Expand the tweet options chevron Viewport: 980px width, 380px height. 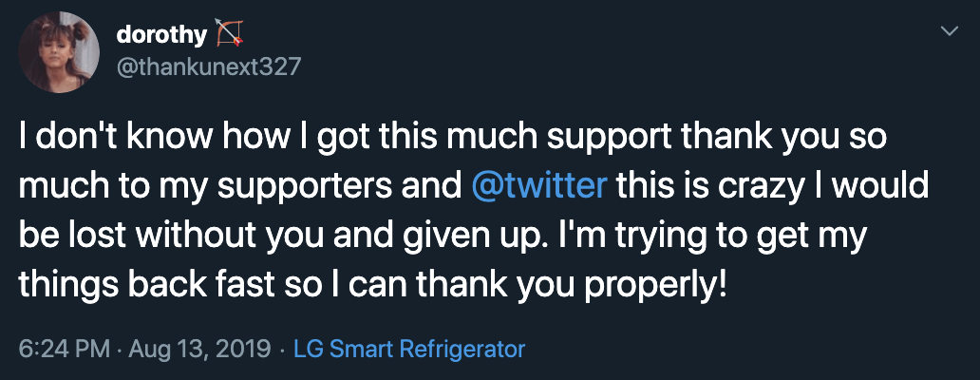coord(950,31)
